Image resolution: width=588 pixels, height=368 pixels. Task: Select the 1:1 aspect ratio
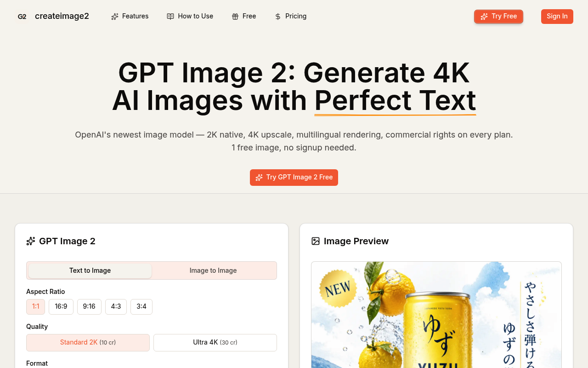(36, 307)
